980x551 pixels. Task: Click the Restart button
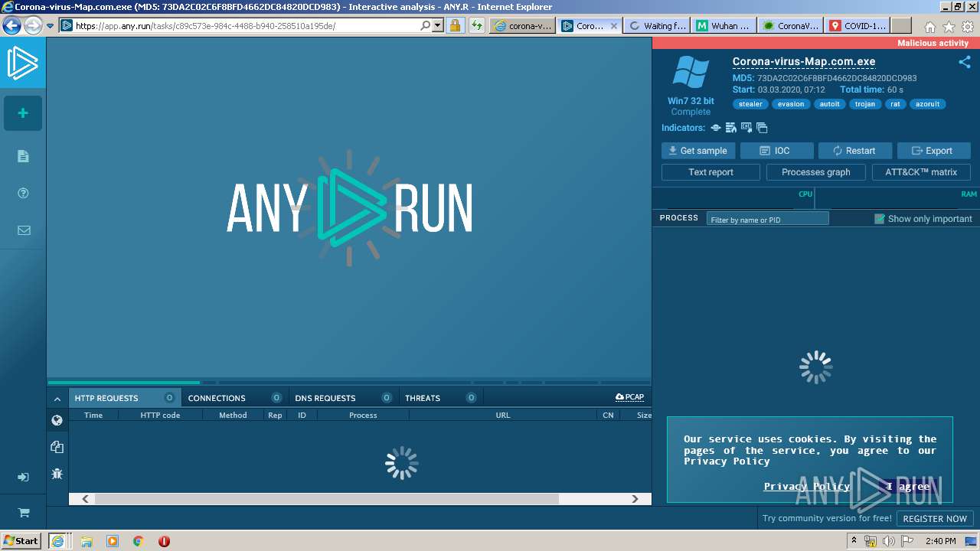854,151
